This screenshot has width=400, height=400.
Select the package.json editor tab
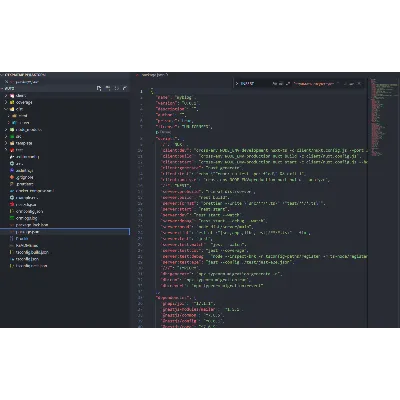coord(152,75)
